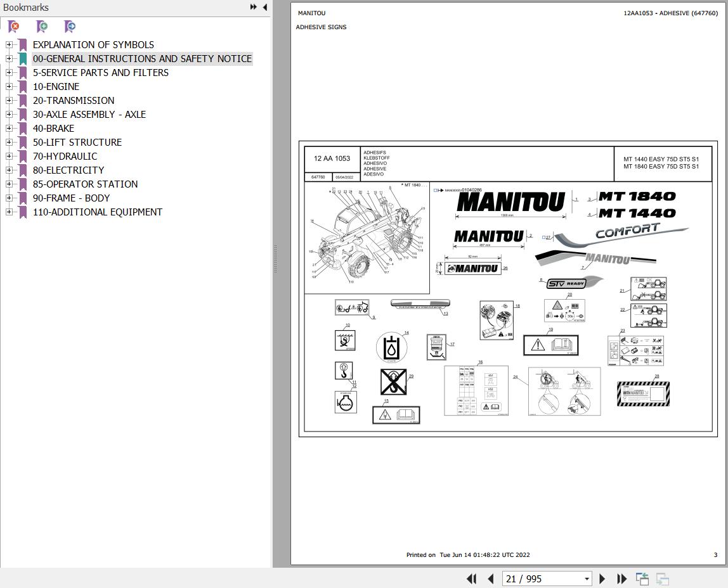Open the 110-ADDITIONAL EQUIPMENT bookmark
This screenshot has height=588, width=728.
pos(98,212)
